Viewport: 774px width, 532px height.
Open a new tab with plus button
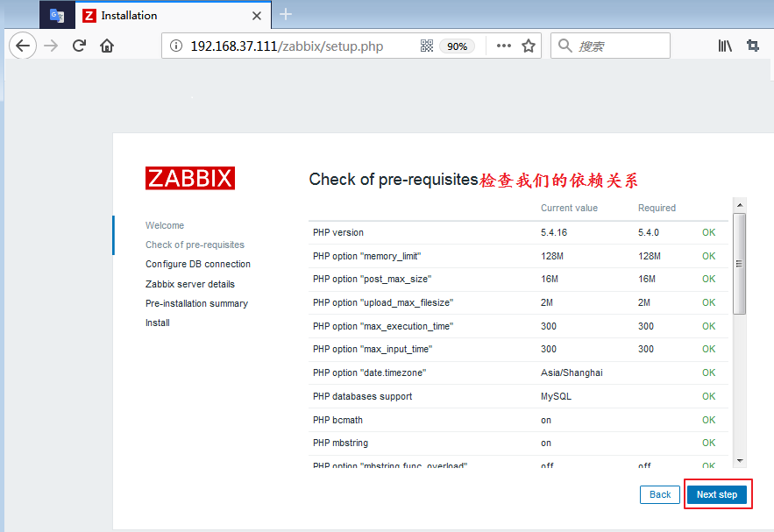286,15
